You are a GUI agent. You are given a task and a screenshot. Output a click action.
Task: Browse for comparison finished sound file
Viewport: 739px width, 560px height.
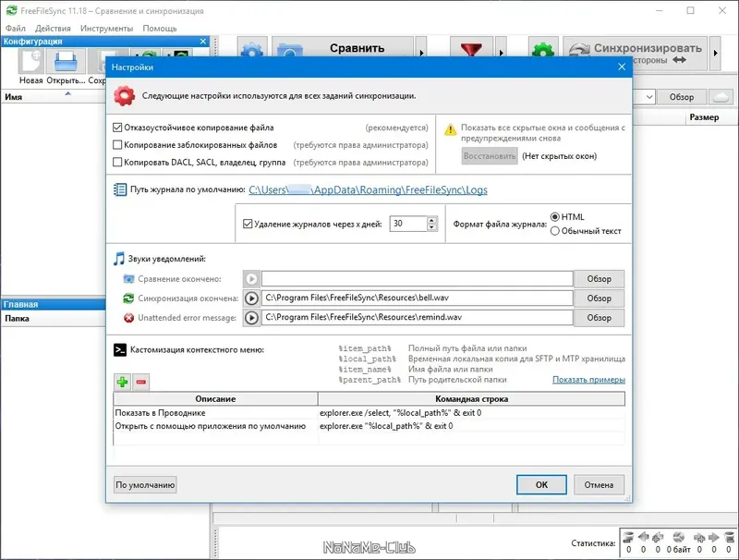[599, 279]
